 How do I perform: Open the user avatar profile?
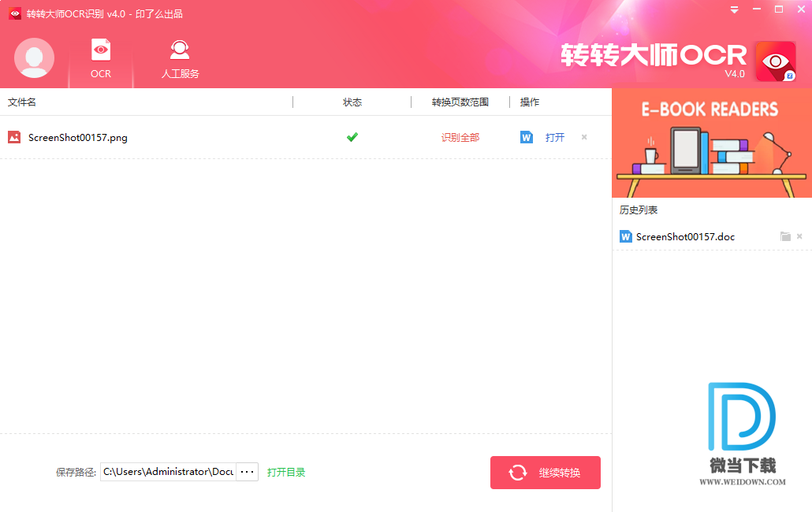[x=34, y=58]
